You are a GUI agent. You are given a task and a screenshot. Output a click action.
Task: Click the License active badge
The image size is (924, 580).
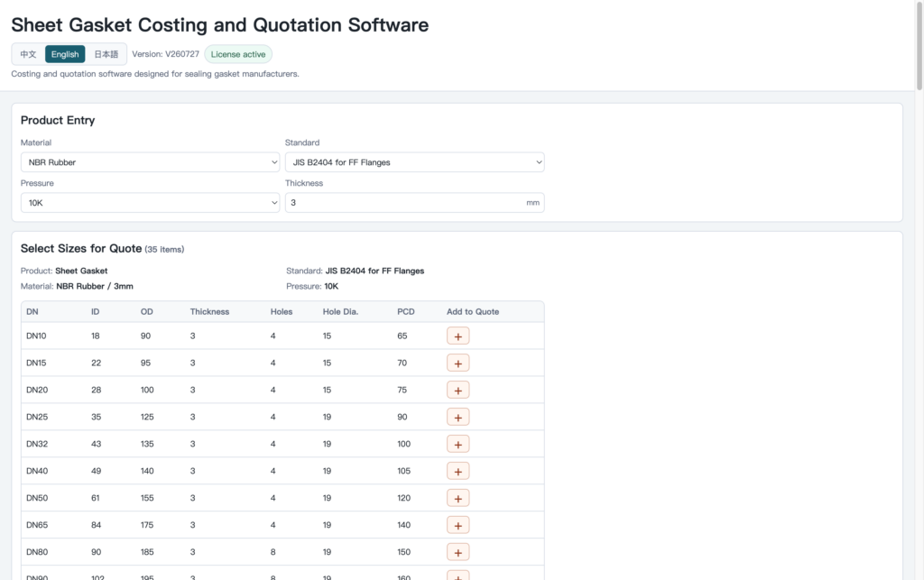click(x=238, y=54)
